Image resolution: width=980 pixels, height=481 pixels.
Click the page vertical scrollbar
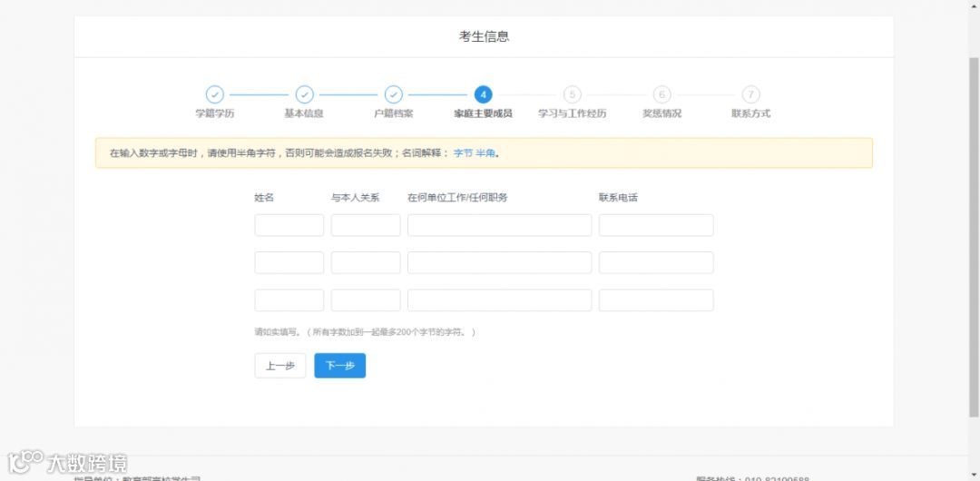(974, 237)
